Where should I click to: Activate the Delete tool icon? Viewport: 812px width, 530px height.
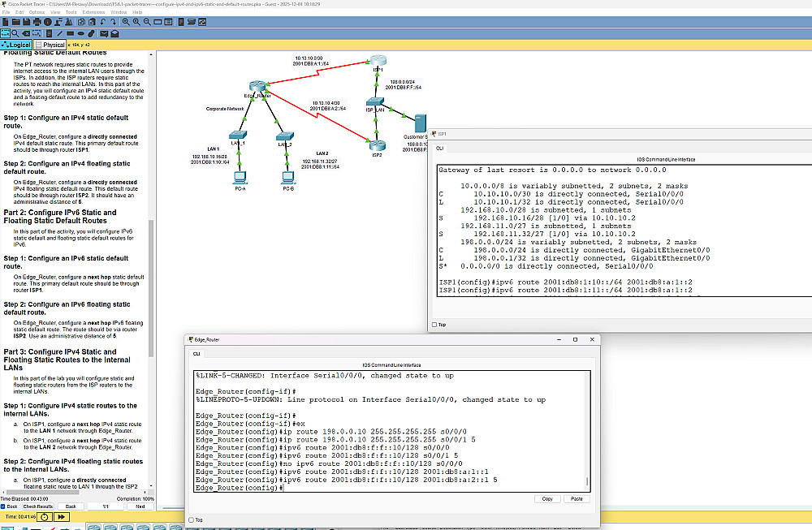pyautogui.click(x=26, y=33)
